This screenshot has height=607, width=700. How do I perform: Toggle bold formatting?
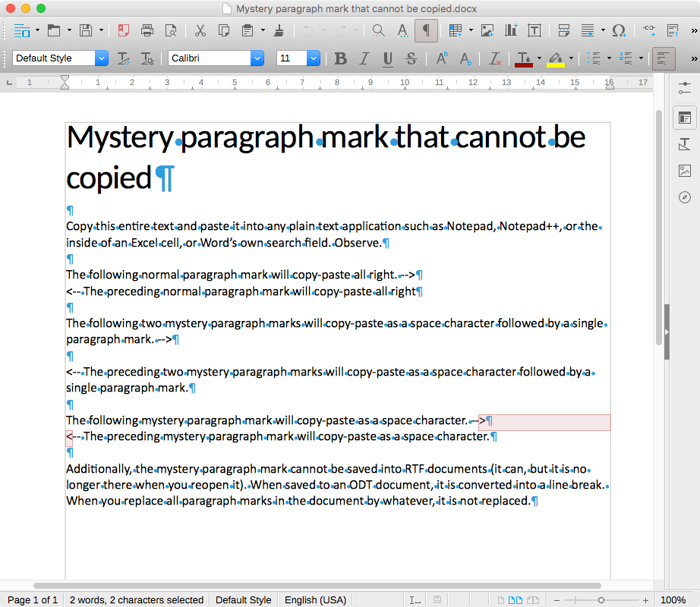click(x=340, y=58)
